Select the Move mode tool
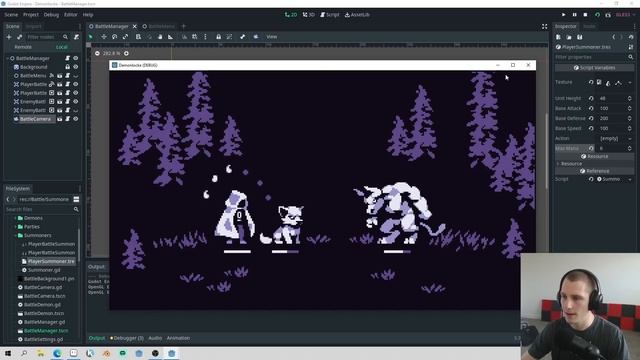640x360 pixels. [x=104, y=37]
